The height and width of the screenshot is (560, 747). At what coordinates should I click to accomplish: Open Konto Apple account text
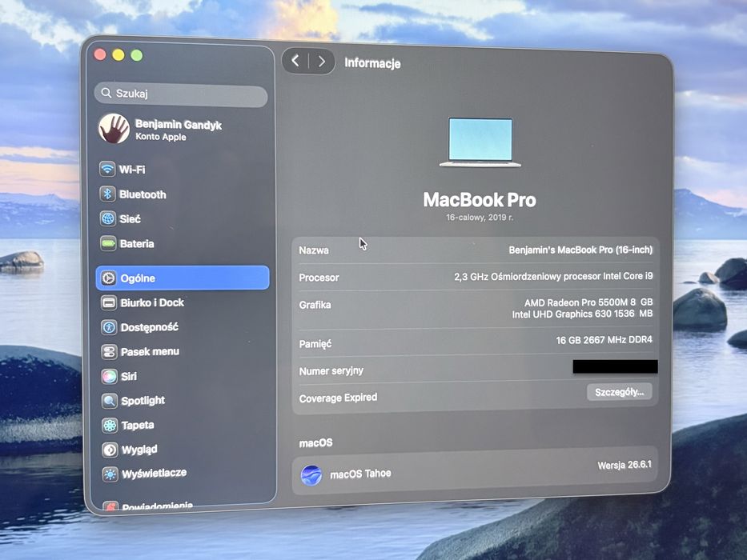[x=161, y=137]
